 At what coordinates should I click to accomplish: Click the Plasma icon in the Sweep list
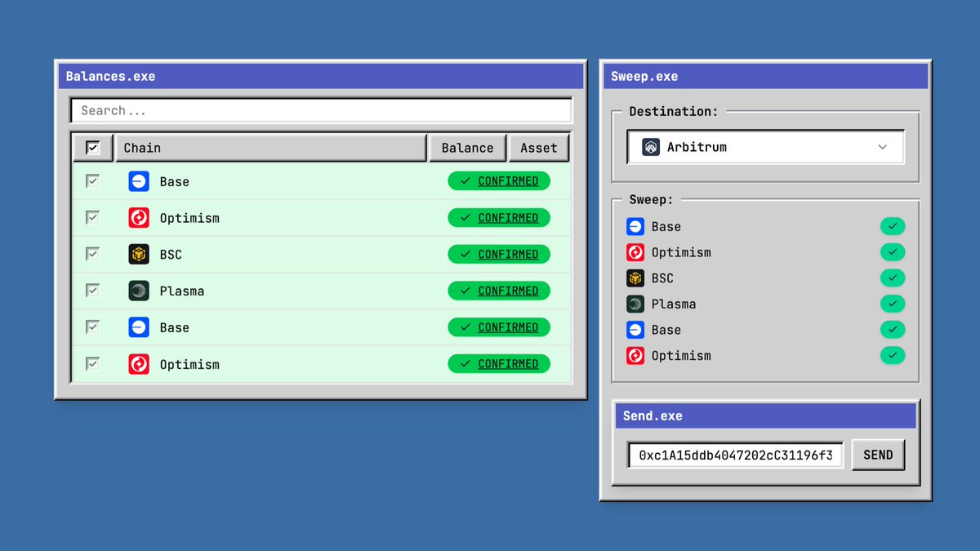pyautogui.click(x=635, y=304)
